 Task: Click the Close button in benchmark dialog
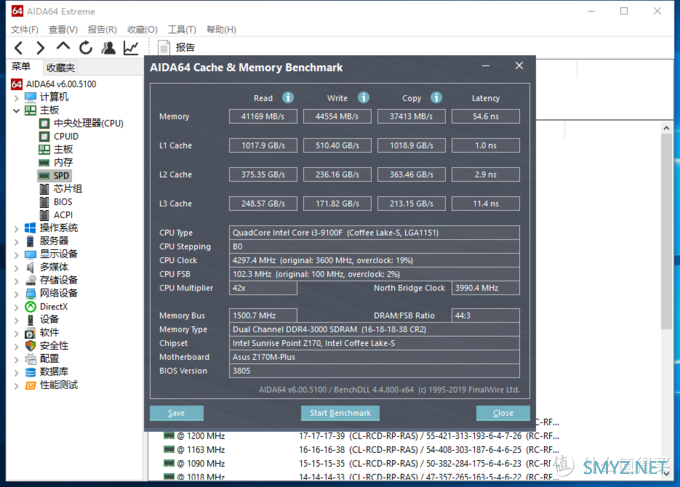[503, 413]
